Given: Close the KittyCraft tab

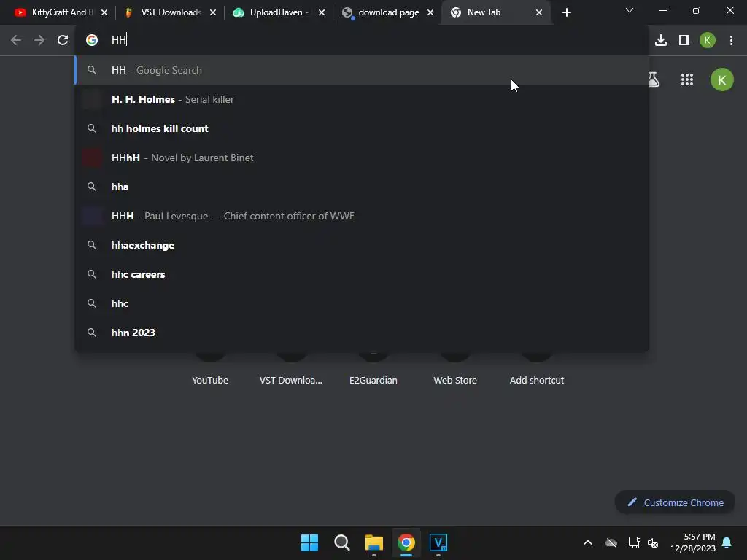Looking at the screenshot, I should tap(104, 12).
